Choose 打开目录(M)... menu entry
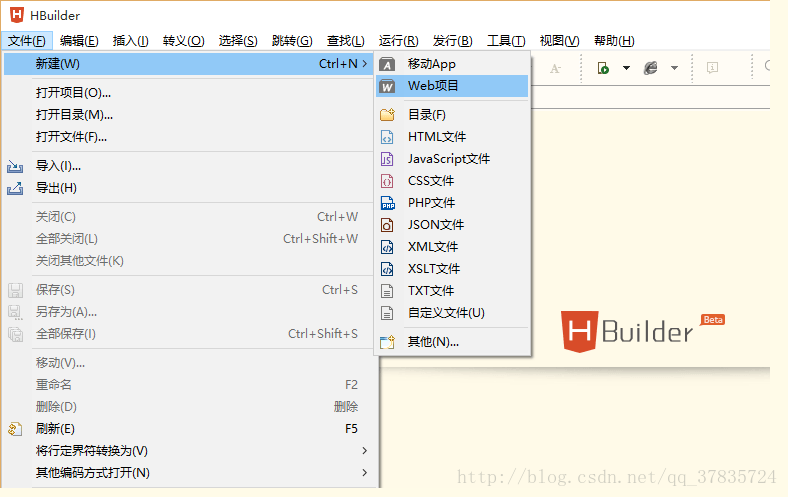Image resolution: width=788 pixels, height=497 pixels. (188, 115)
